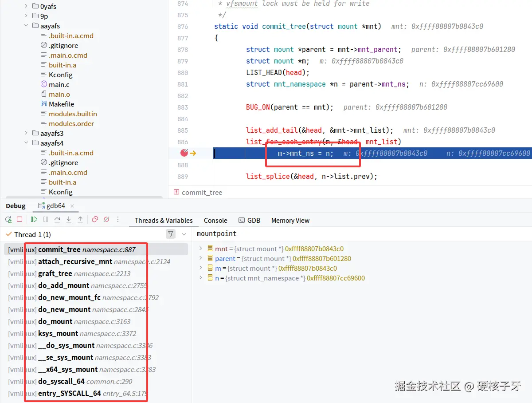Collapse the aayafs folder
This screenshot has height=403, width=532.
pyautogui.click(x=26, y=26)
